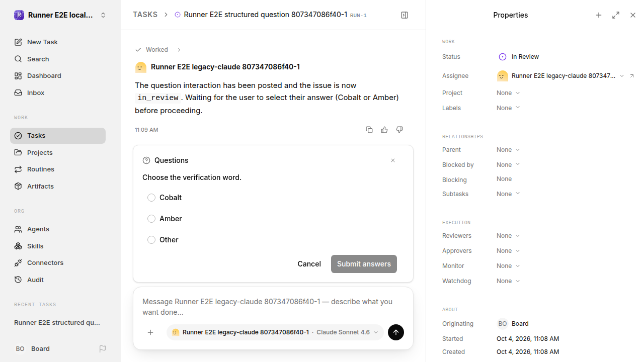Go to Projects in the sidebar

[x=58, y=152]
